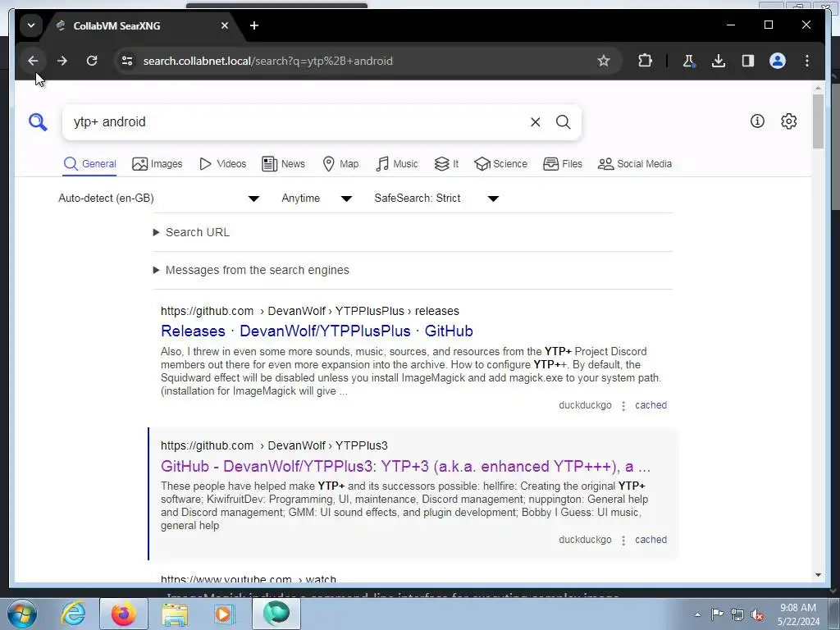Screen dimensions: 840x630
Task: Click the page vertical scrollbar thumb
Action: [818, 121]
